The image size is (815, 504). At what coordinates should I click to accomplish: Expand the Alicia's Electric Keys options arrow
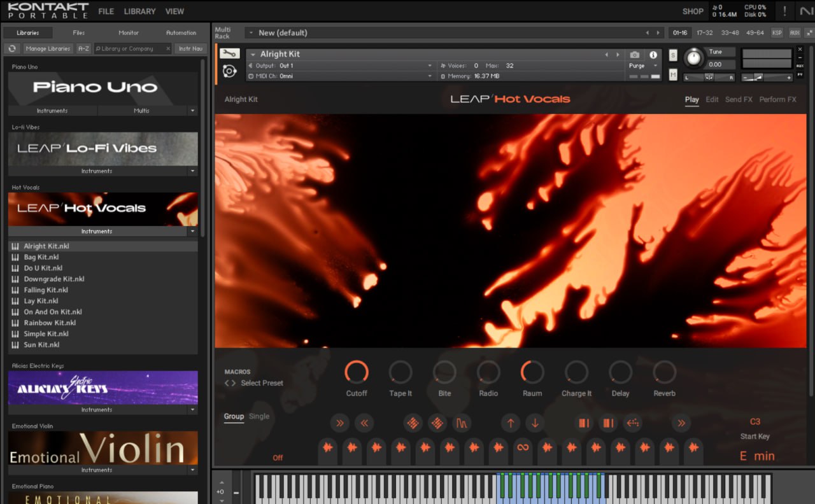tap(192, 410)
